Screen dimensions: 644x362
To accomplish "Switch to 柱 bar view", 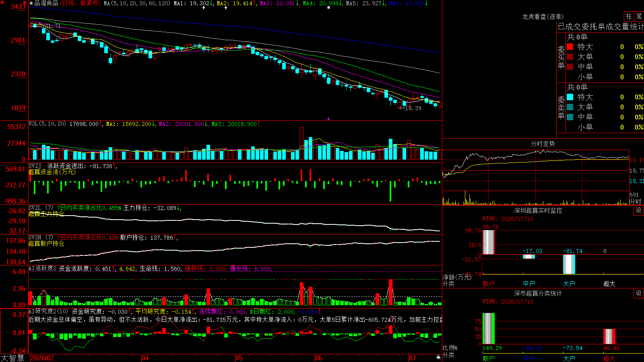I will [629, 16].
